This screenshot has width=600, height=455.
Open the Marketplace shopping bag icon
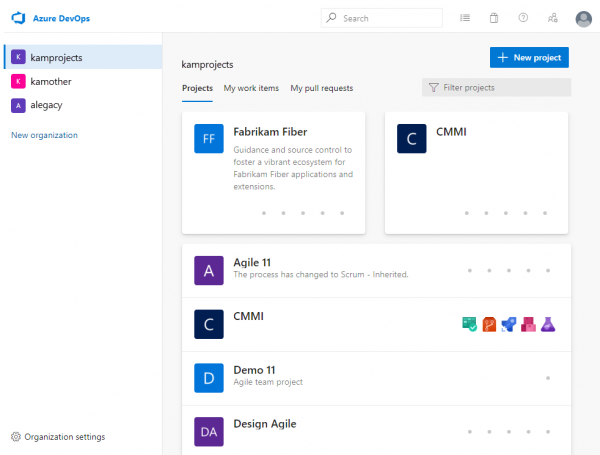pyautogui.click(x=494, y=18)
